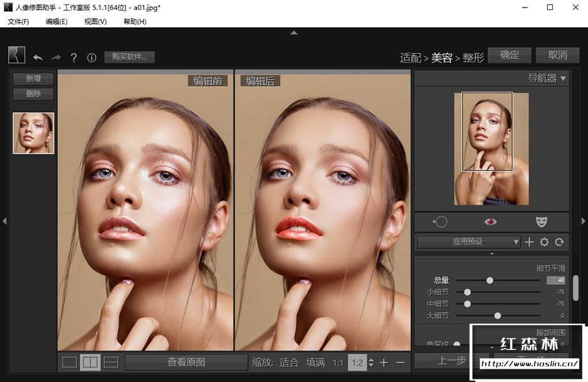Click the reset circular arrow icon
588x382 pixels.
click(x=559, y=242)
